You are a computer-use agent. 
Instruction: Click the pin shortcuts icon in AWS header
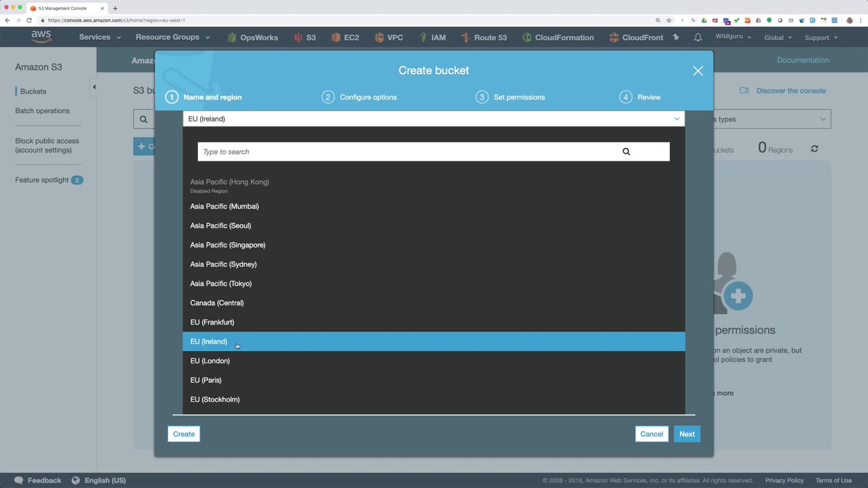[676, 37]
